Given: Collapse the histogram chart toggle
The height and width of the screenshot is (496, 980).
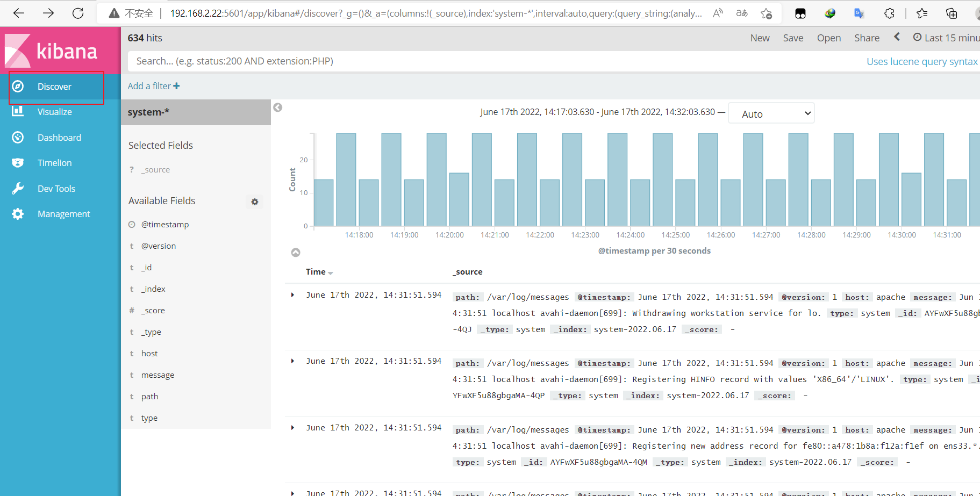Looking at the screenshot, I should (x=296, y=253).
